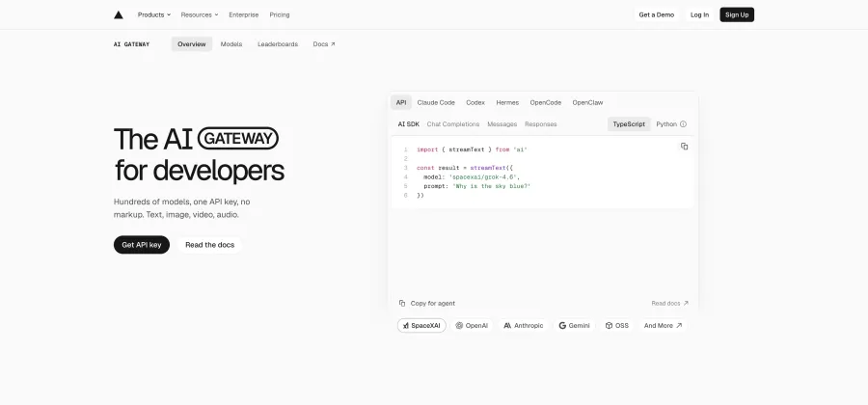Select the Codex tab
The image size is (868, 405).
pos(475,102)
